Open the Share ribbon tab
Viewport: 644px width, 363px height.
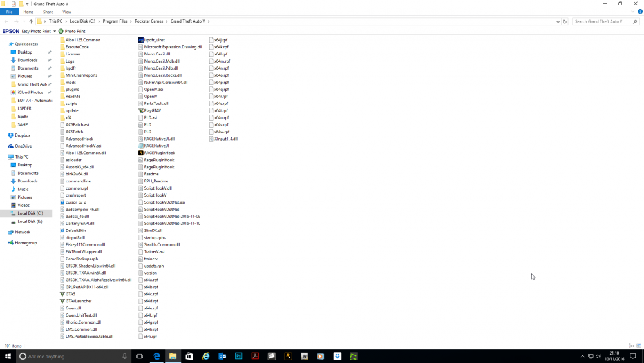(x=48, y=12)
